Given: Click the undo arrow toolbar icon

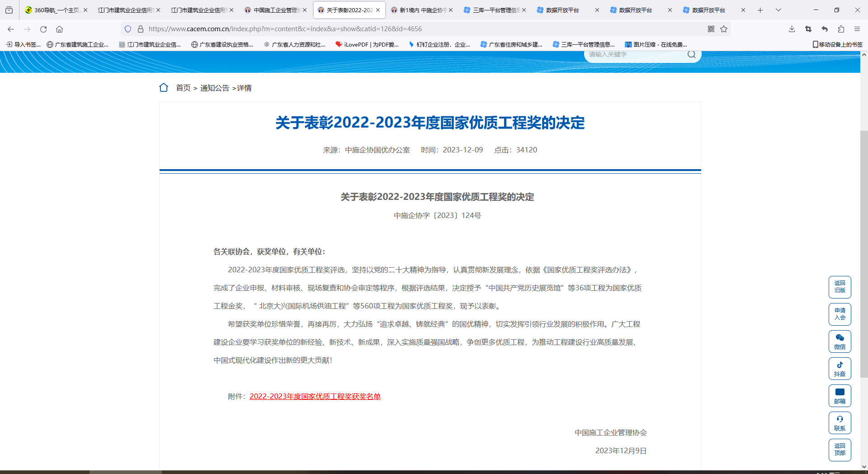Looking at the screenshot, I should click(x=825, y=29).
